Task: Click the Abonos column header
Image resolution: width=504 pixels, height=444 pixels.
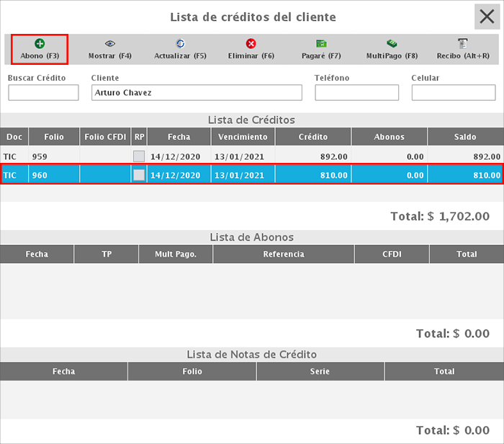Action: [x=390, y=137]
